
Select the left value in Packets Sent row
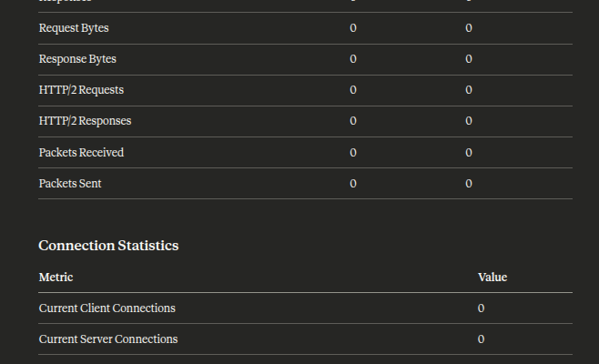(x=353, y=183)
